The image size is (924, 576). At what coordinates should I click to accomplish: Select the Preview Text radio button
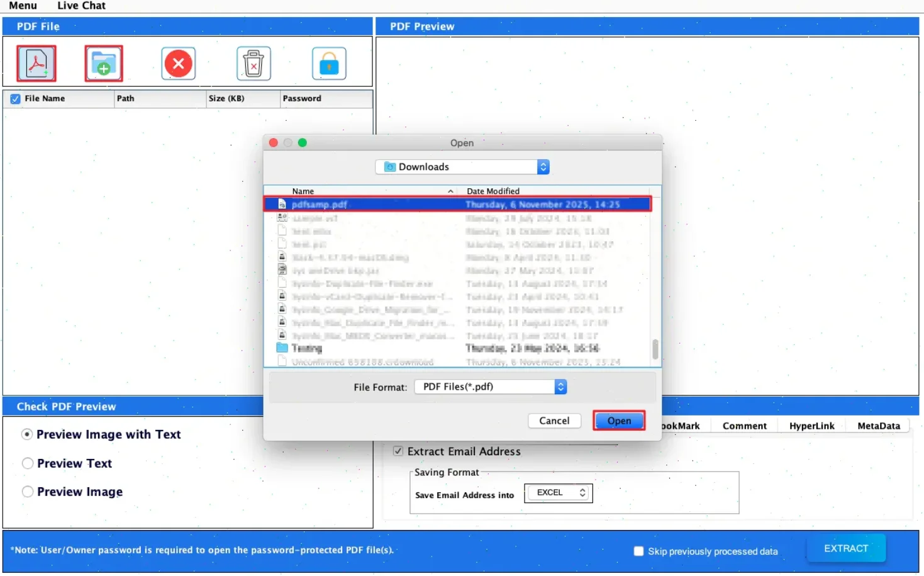(28, 463)
